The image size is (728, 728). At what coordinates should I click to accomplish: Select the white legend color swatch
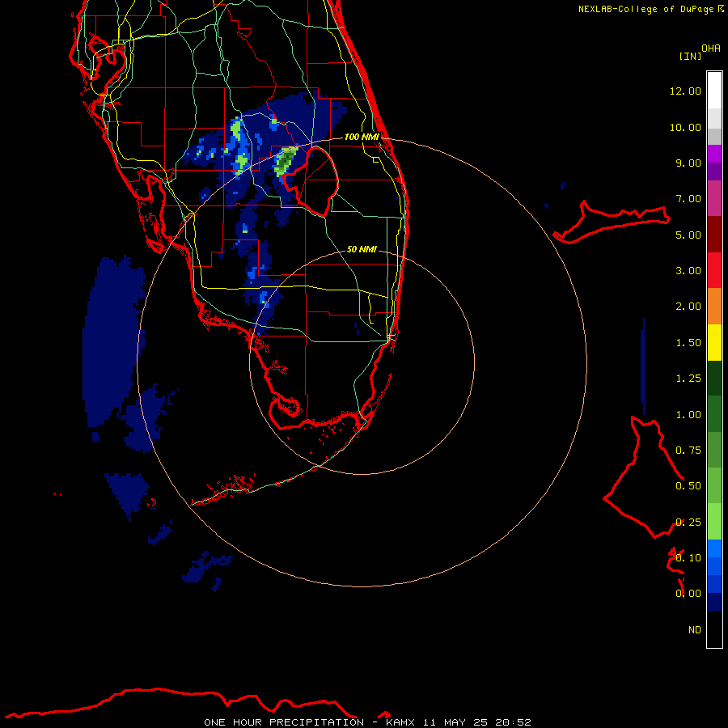point(714,90)
